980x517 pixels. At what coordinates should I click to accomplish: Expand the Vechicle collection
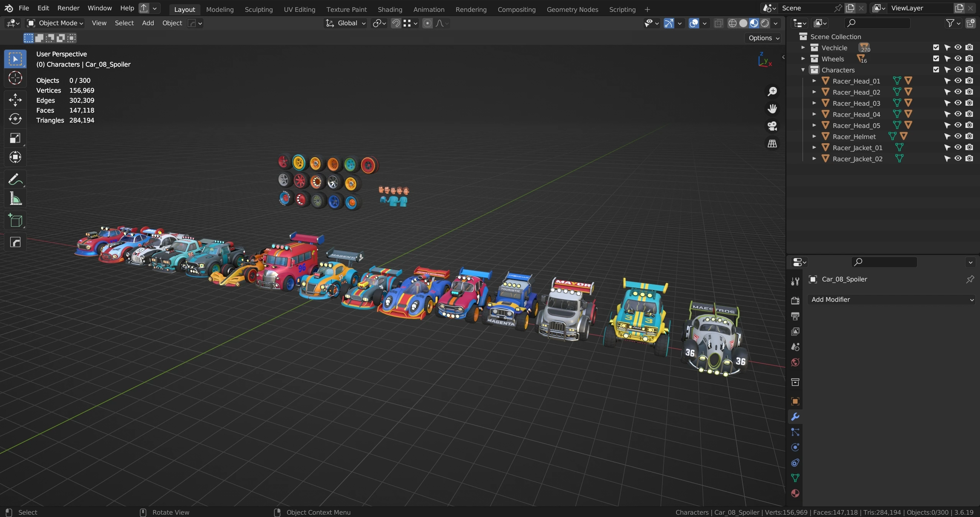click(x=803, y=47)
